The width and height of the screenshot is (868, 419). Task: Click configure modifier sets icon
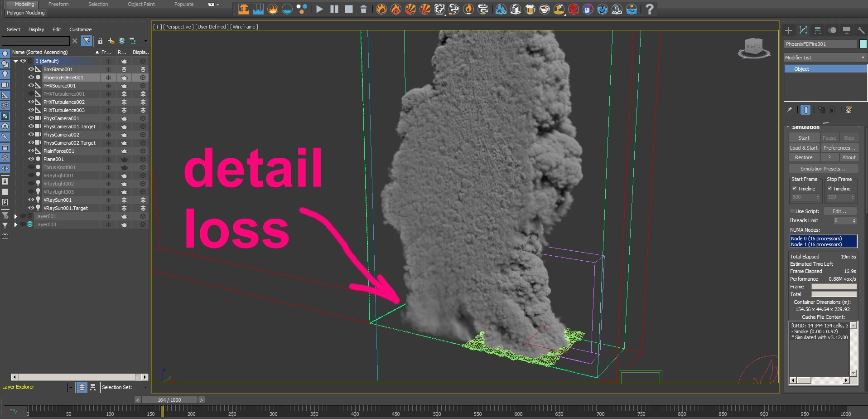pos(849,110)
